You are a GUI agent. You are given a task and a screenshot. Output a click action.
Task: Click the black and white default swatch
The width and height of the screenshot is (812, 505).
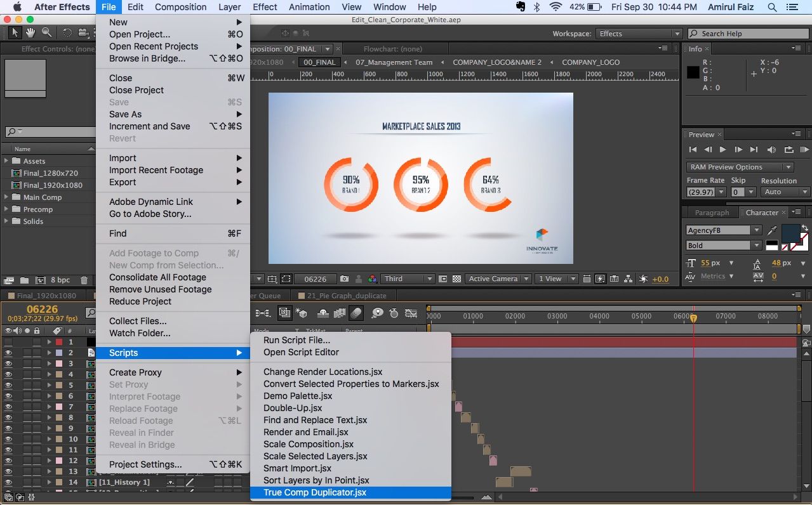pos(772,246)
